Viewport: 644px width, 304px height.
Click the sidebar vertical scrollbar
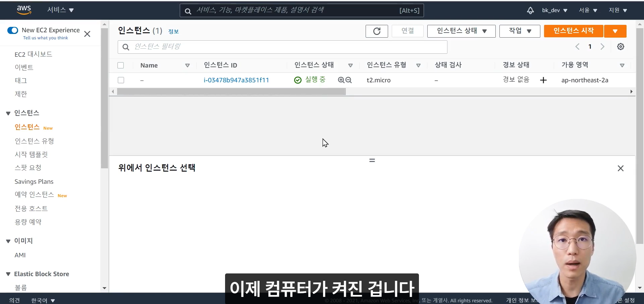[x=104, y=97]
